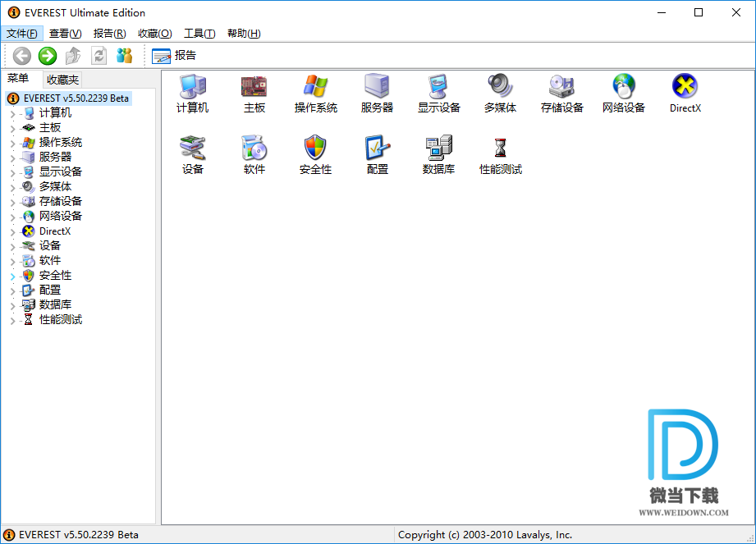Open the 查看(V) menu

point(66,34)
